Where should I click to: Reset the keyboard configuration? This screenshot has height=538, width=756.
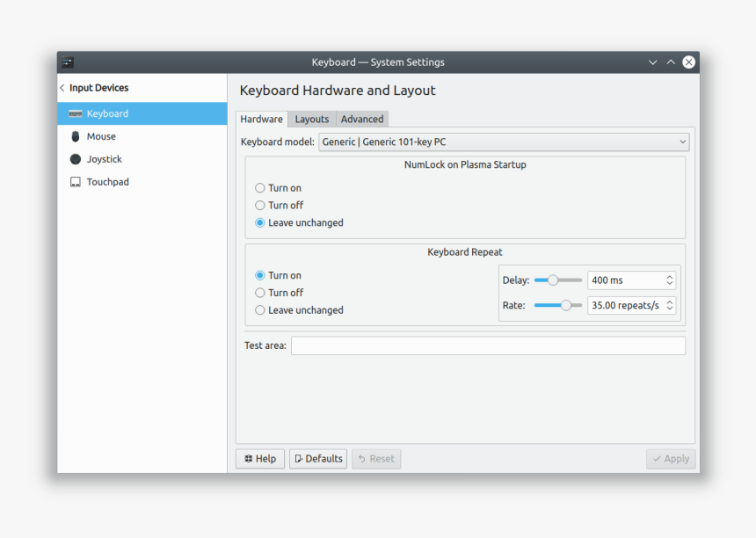click(x=376, y=458)
